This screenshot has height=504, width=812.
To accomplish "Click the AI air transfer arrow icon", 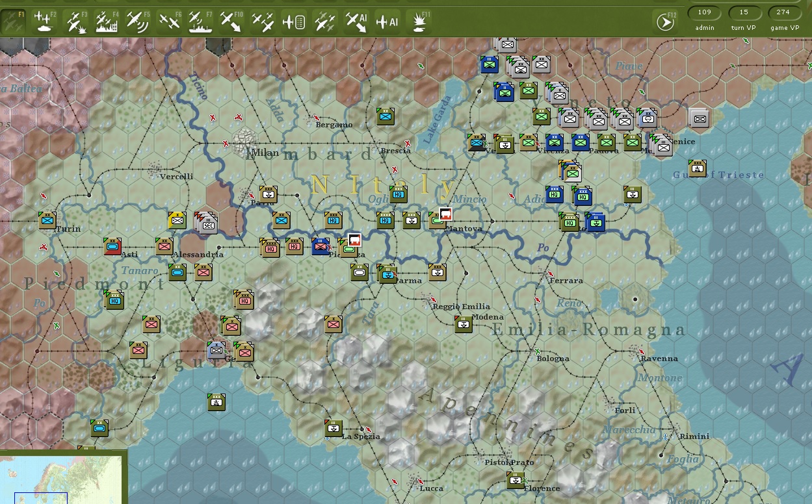I will click(356, 22).
